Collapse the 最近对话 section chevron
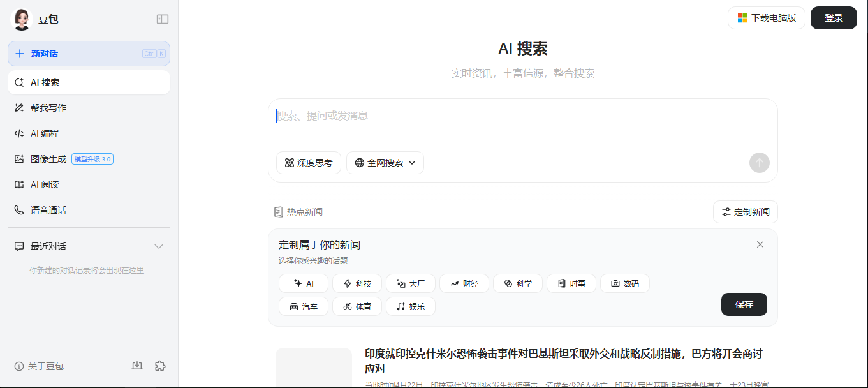 159,246
